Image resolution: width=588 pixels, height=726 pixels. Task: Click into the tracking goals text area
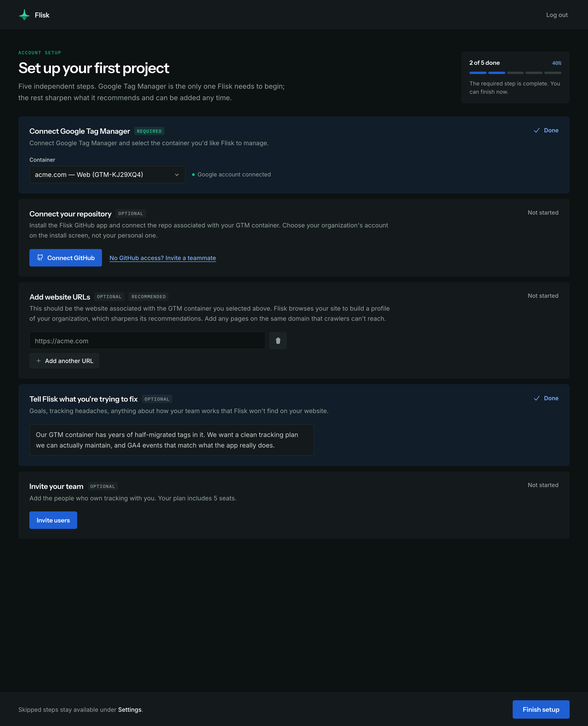click(x=172, y=440)
